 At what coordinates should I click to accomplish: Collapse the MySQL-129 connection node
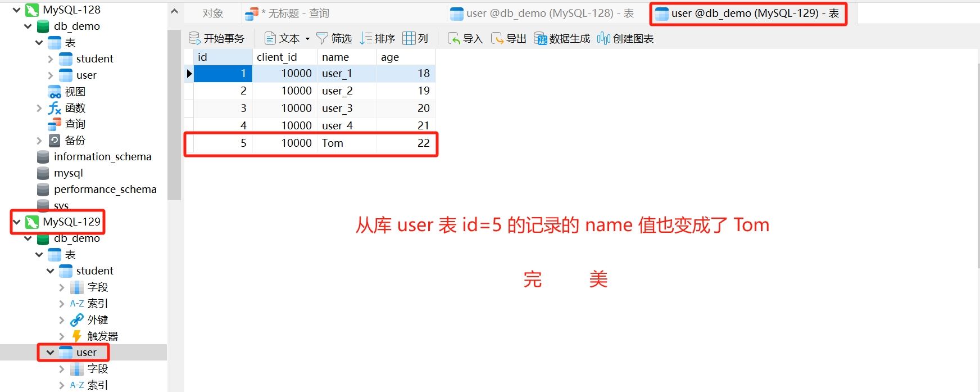pos(16,222)
